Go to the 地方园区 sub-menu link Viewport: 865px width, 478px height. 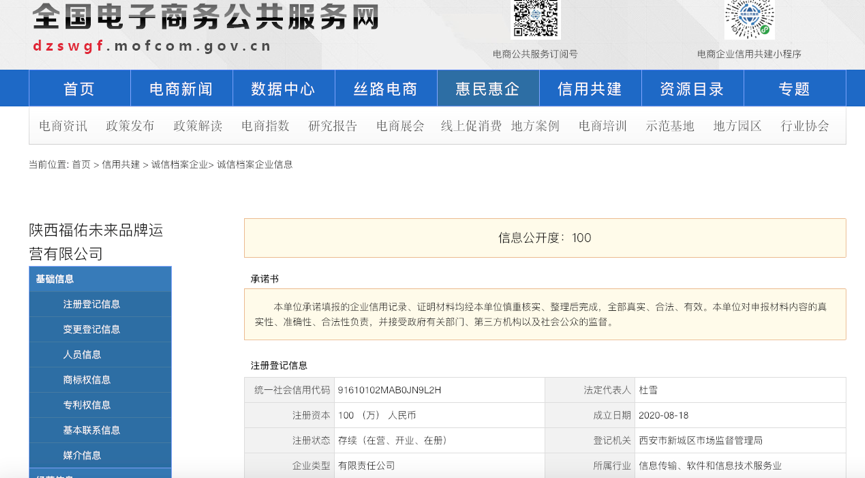[738, 126]
